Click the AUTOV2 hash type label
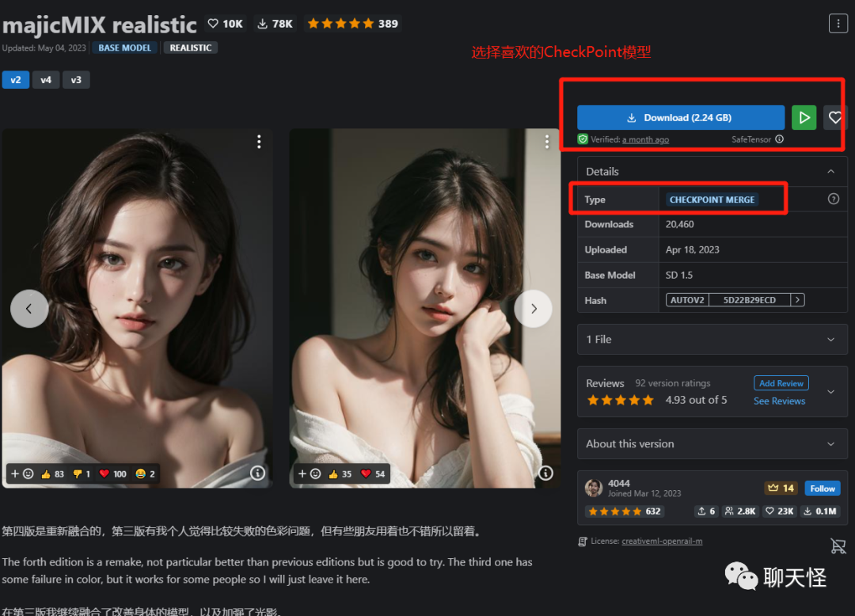The image size is (855, 616). click(x=687, y=300)
